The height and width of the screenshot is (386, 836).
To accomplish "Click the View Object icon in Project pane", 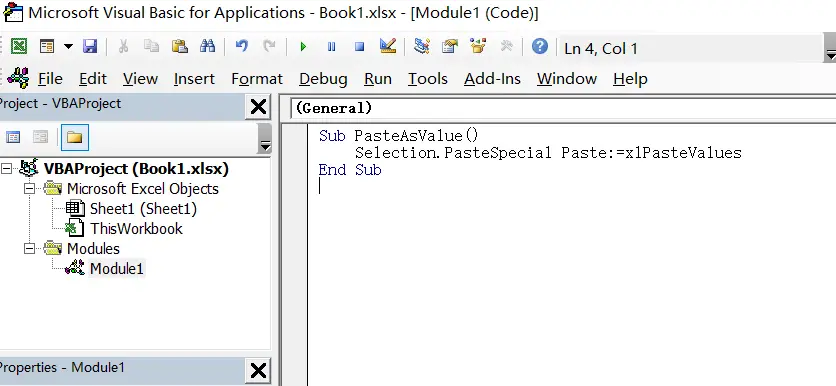I will click(x=41, y=138).
